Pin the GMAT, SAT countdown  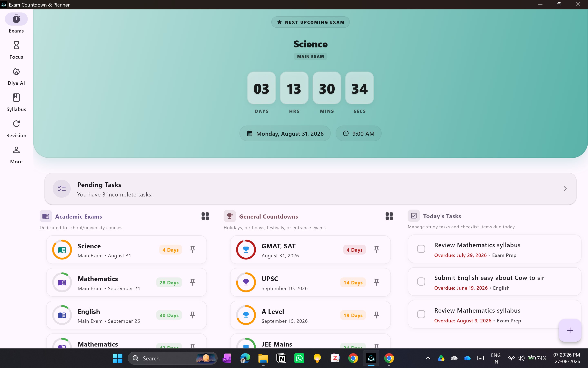tap(376, 249)
